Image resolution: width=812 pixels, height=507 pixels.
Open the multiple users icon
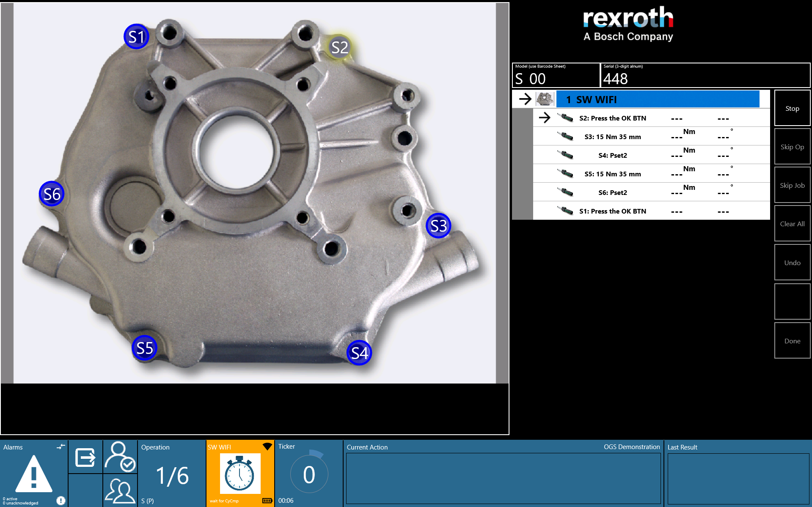pyautogui.click(x=120, y=491)
